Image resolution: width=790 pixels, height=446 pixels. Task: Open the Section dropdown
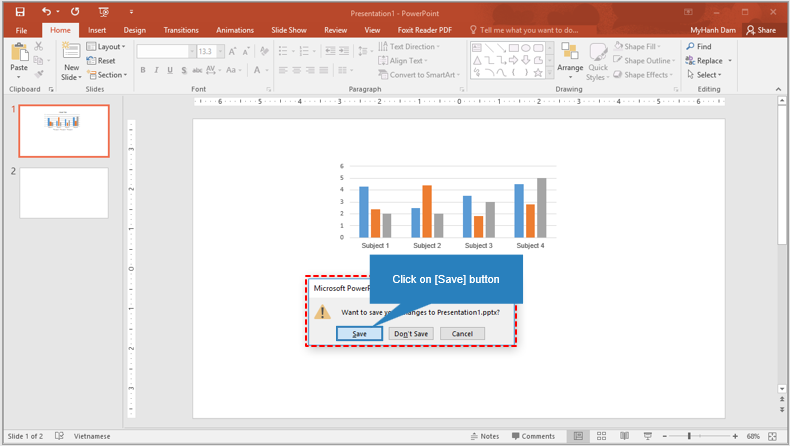(107, 75)
